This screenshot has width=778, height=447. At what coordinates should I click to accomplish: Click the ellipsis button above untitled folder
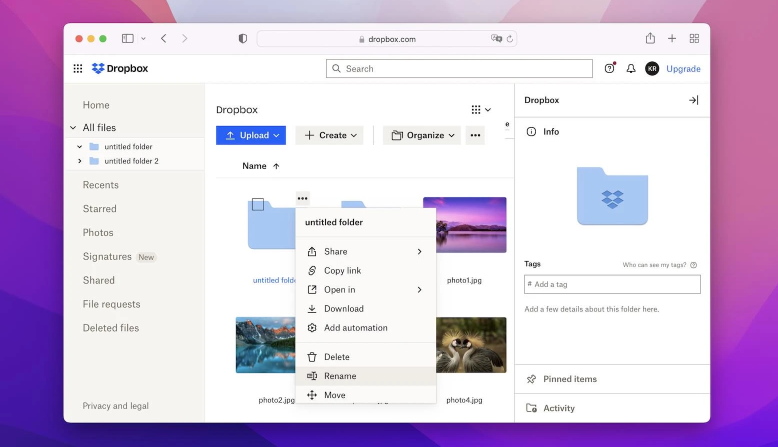[303, 198]
